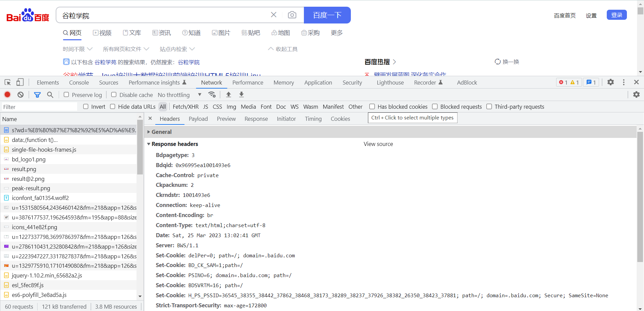Focus the network Filter input field

click(x=39, y=107)
